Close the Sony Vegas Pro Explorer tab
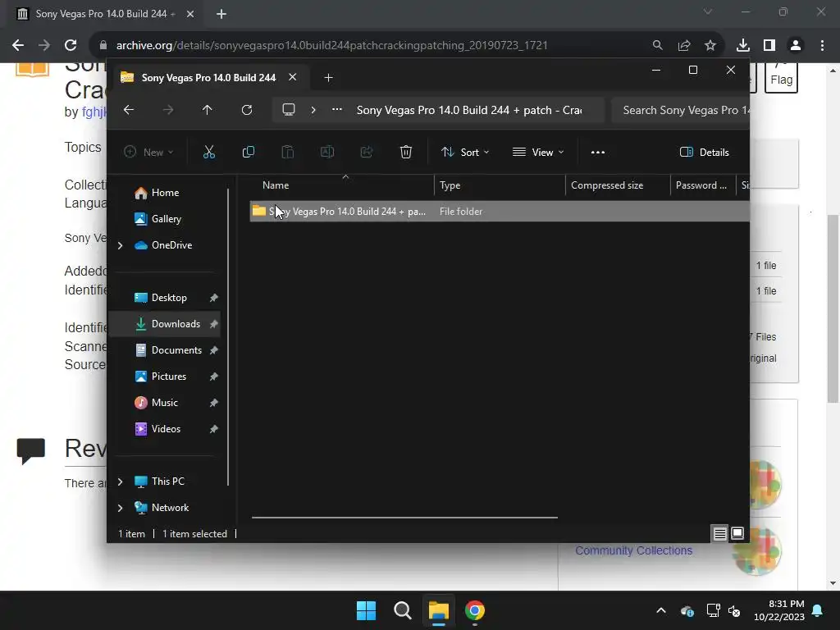 [293, 77]
